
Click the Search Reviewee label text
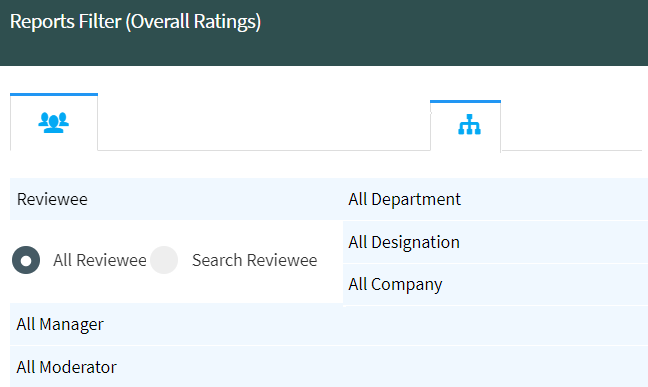coord(255,260)
